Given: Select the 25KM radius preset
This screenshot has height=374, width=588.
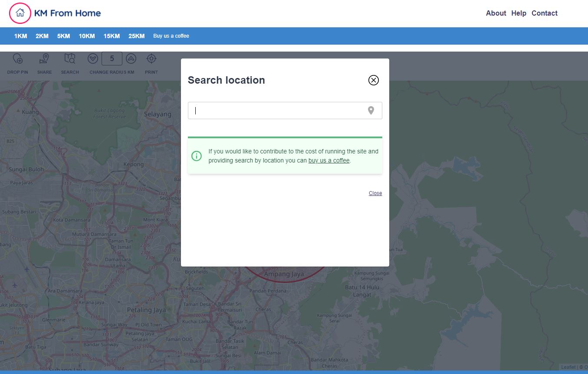Looking at the screenshot, I should click(136, 36).
